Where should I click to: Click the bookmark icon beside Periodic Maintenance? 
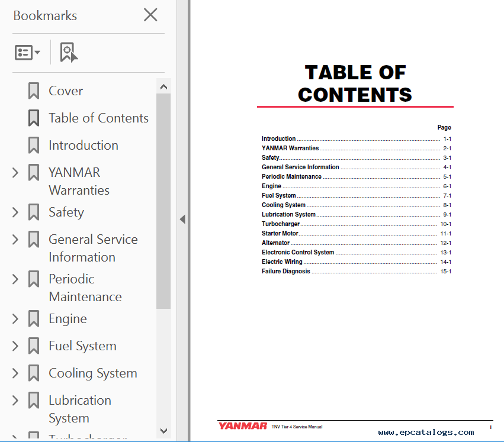pos(34,279)
